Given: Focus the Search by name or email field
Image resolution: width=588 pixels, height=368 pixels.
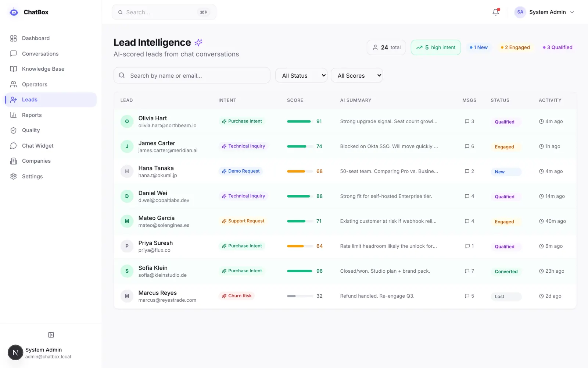Looking at the screenshot, I should [192, 75].
